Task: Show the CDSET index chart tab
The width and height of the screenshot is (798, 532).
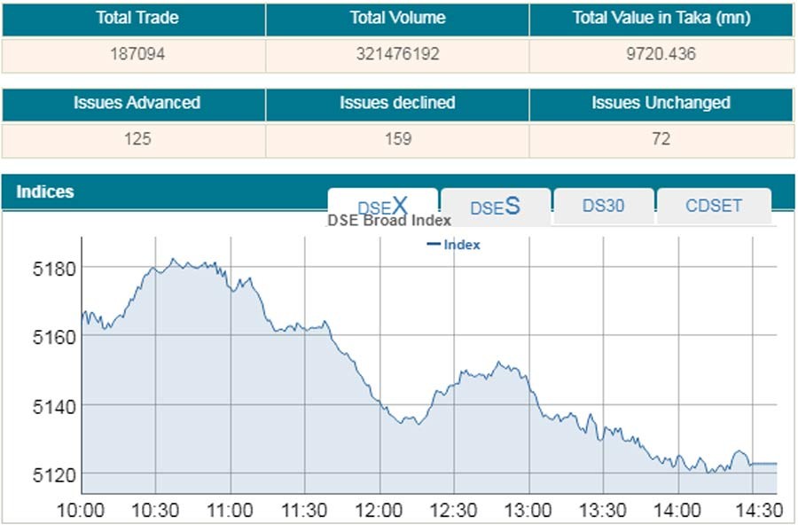Action: click(714, 206)
